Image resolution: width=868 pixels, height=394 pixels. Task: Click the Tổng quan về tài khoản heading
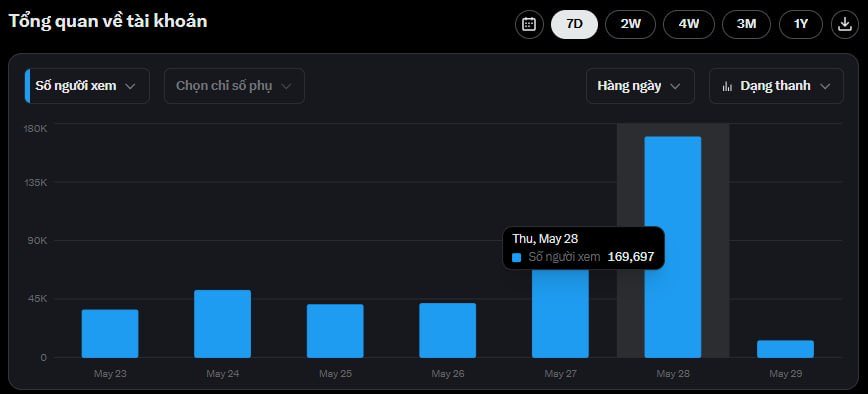[x=108, y=21]
